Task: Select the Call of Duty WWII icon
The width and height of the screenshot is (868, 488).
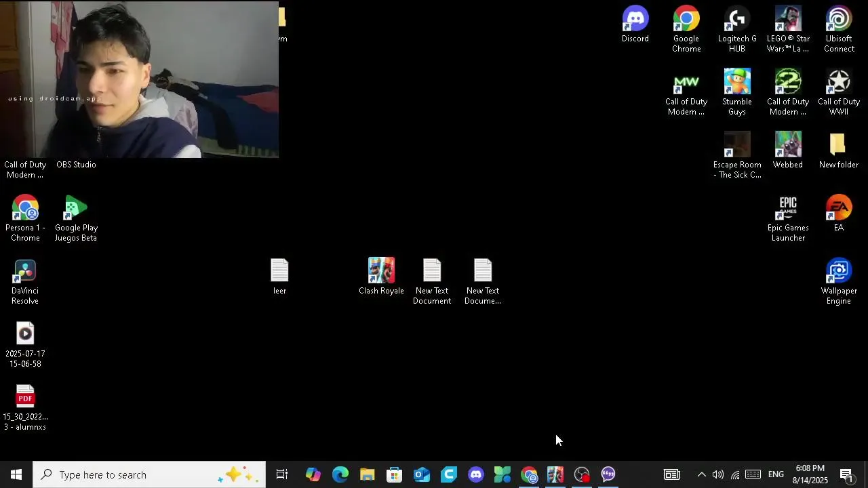Action: click(x=839, y=93)
